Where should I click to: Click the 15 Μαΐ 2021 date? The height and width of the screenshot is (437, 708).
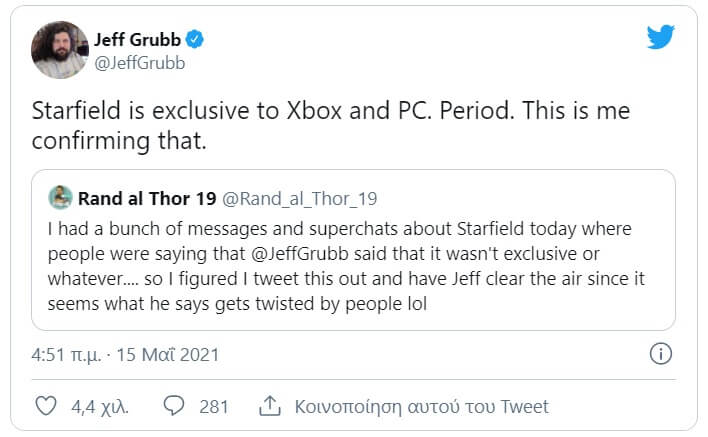(x=172, y=355)
